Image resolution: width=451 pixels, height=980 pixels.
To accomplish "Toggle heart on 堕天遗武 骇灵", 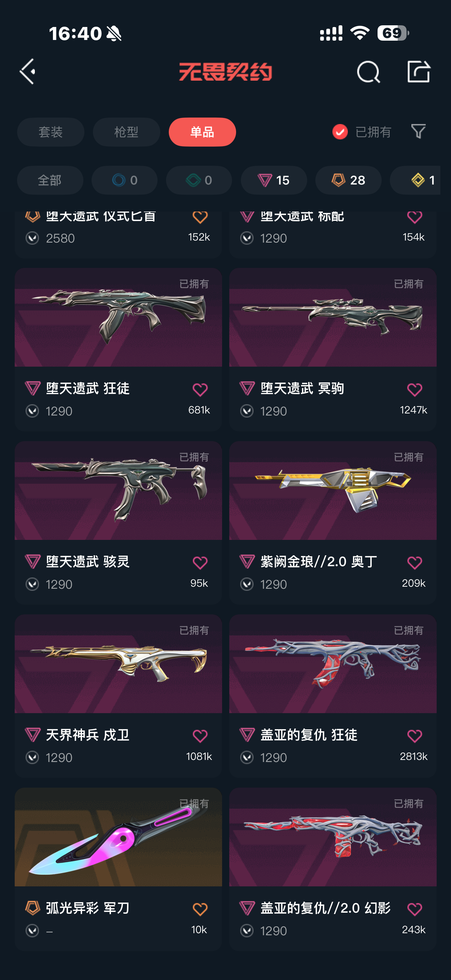I will (x=200, y=563).
